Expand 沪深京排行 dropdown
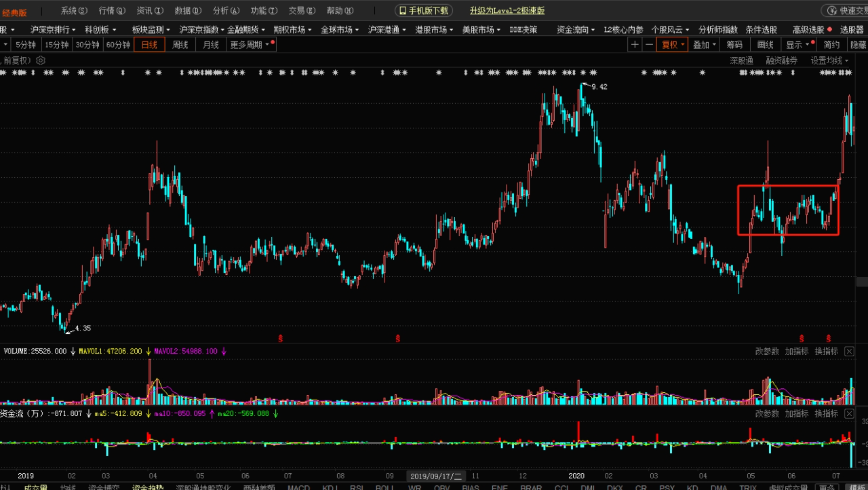 coord(54,30)
